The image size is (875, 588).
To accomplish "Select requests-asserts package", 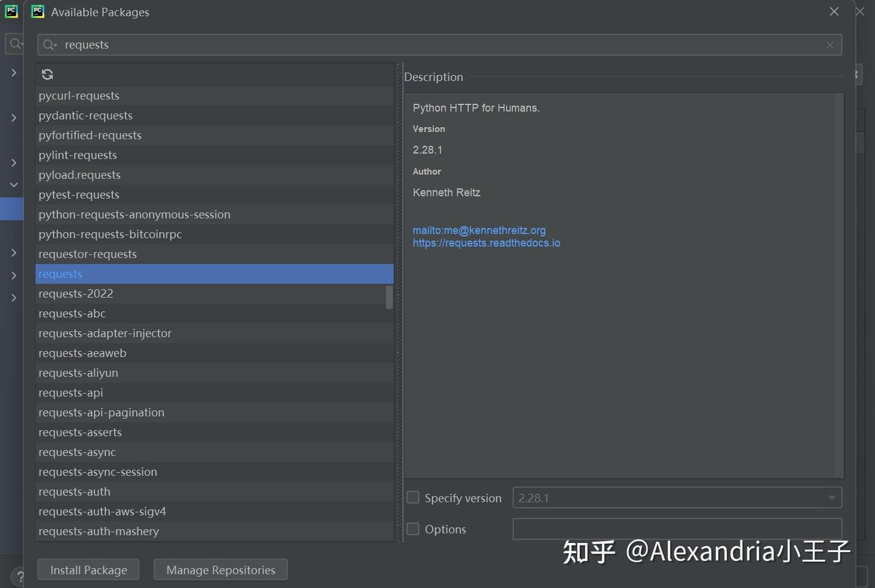I will tap(214, 432).
